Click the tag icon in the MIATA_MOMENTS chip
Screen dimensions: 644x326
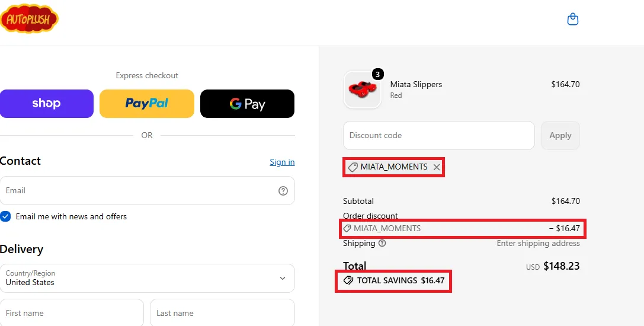click(353, 167)
